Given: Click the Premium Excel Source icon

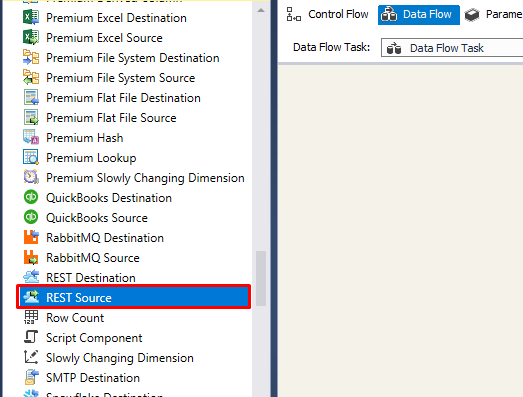Looking at the screenshot, I should coord(31,37).
